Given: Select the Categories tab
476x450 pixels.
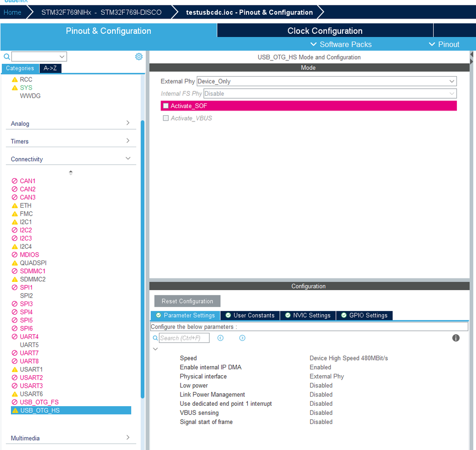Looking at the screenshot, I should [20, 68].
